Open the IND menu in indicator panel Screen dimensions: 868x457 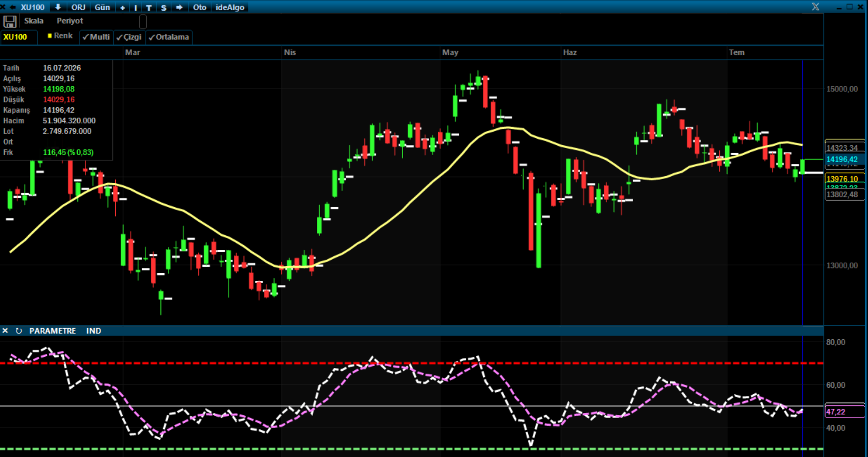[x=94, y=331]
